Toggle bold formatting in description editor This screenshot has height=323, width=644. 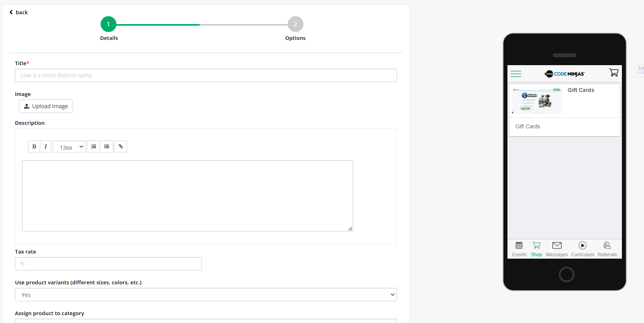(x=34, y=146)
